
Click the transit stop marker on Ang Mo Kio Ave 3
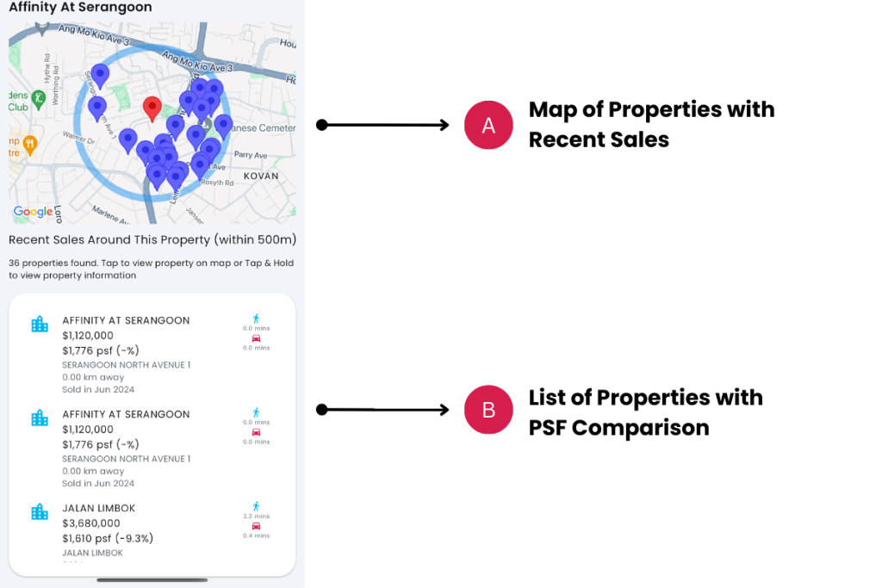tap(42, 27)
